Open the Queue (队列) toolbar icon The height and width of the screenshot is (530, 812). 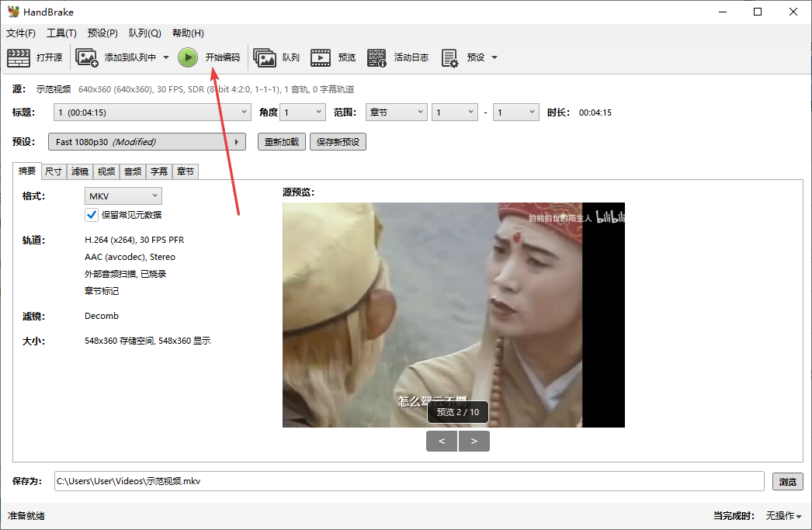[265, 57]
